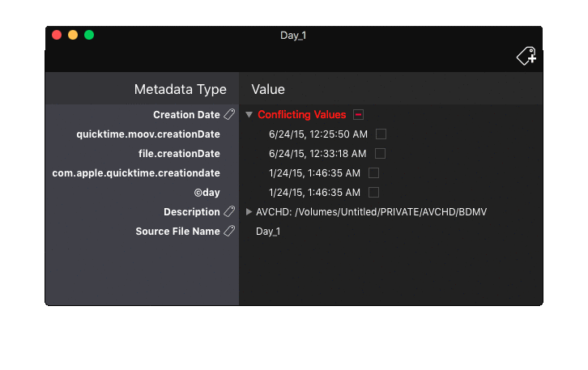Check the file.creationDate value checkbox

[x=380, y=153]
